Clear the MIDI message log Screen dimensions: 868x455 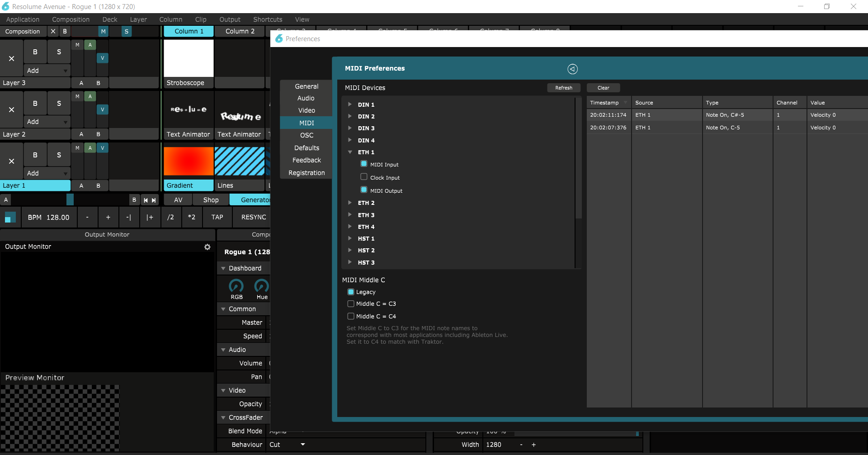click(x=603, y=88)
